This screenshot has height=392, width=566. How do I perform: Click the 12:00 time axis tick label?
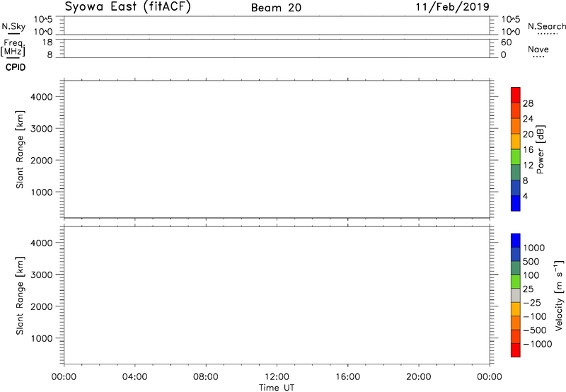(277, 376)
